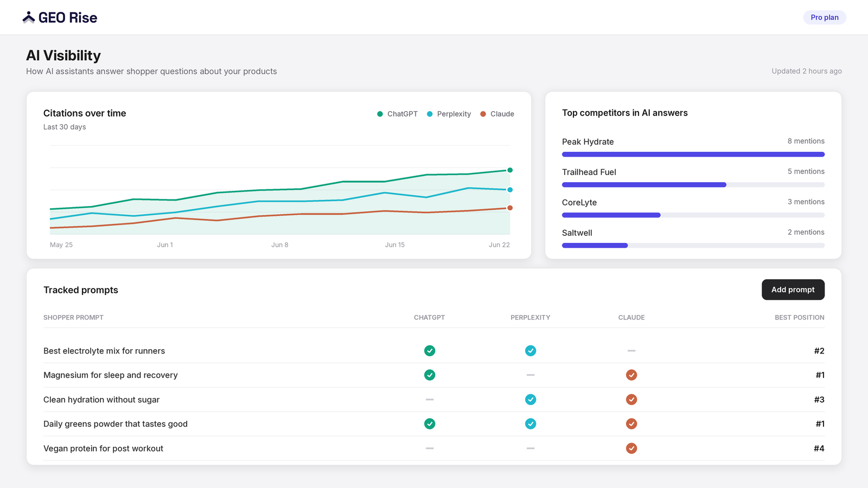This screenshot has width=868, height=488.
Task: Open 'Best electrolyte mix for runners' prompt
Action: pos(104,351)
